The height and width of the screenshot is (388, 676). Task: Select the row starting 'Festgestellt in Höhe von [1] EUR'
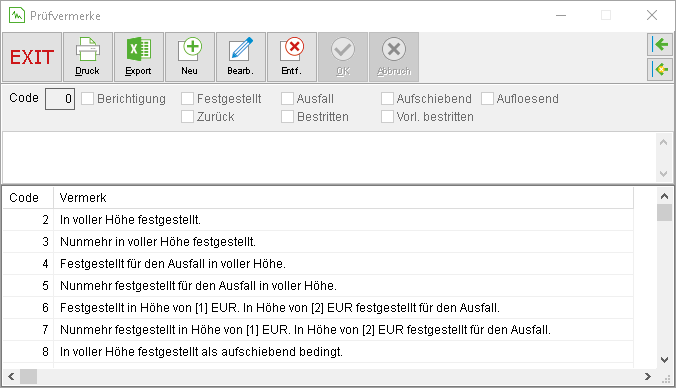318,308
